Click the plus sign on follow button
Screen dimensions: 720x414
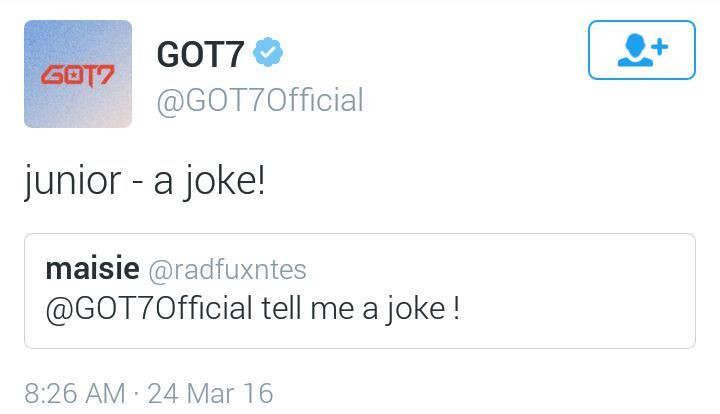point(659,45)
